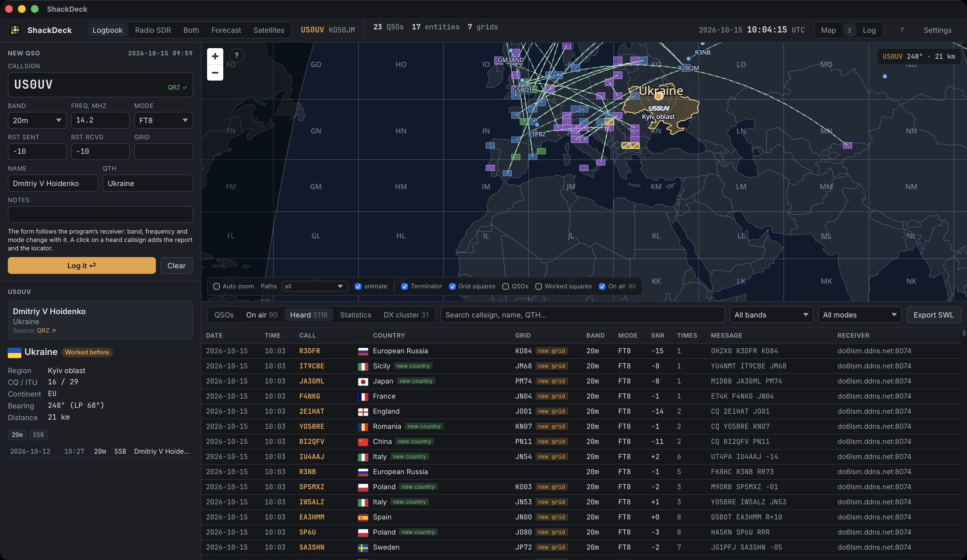Click the France flag in F4NKG row

click(363, 397)
